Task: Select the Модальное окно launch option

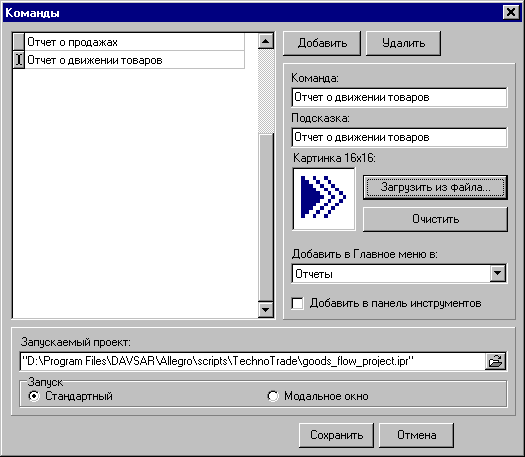Action: (x=273, y=396)
